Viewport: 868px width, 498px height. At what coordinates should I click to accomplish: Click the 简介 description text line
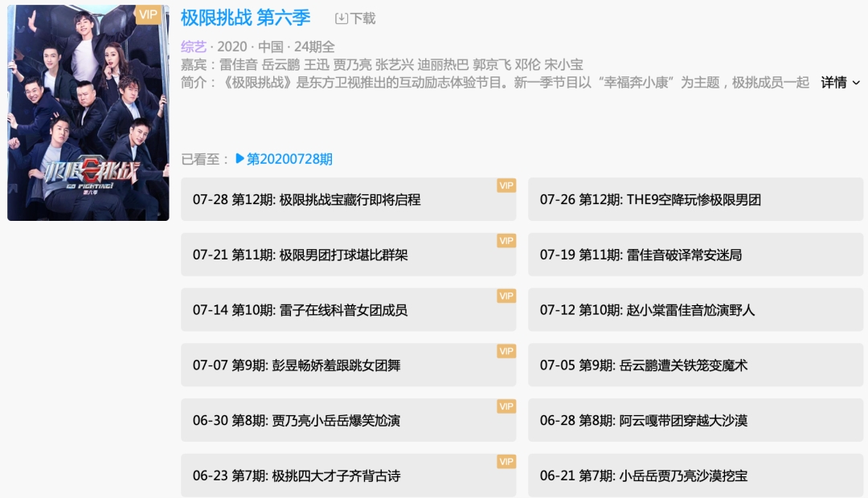(x=495, y=83)
